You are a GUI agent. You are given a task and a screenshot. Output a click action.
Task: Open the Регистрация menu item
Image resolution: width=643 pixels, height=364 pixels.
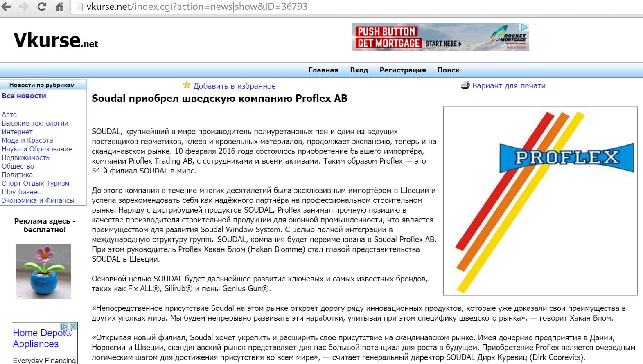(403, 70)
